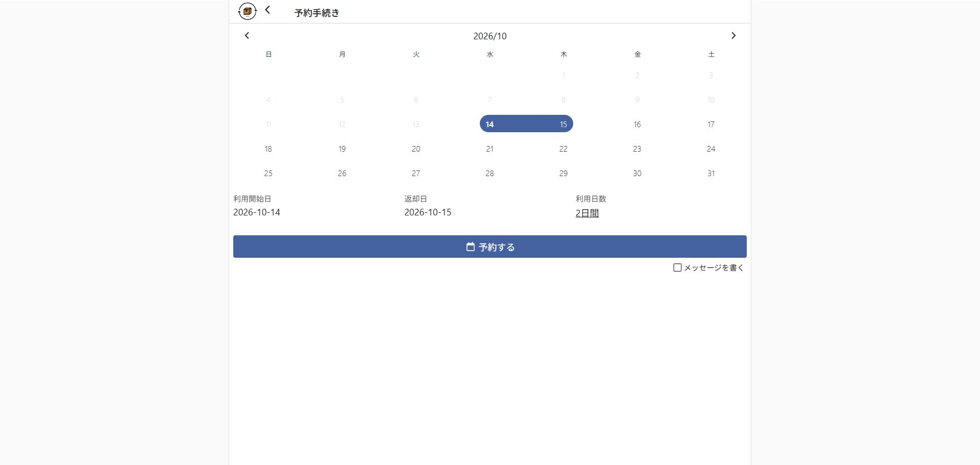Select October 14 start date
The height and width of the screenshot is (465, 980).
click(x=489, y=124)
